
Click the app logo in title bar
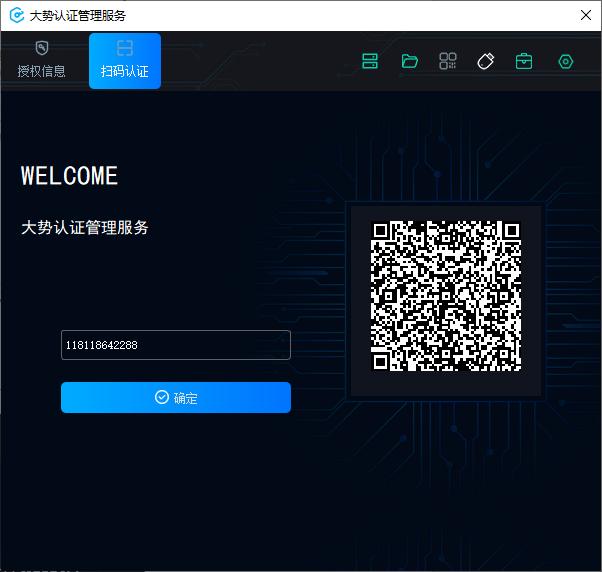tap(17, 15)
